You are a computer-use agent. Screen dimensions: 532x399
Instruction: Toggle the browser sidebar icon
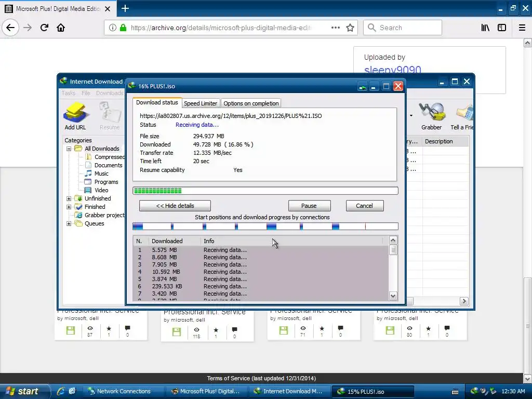tap(502, 28)
